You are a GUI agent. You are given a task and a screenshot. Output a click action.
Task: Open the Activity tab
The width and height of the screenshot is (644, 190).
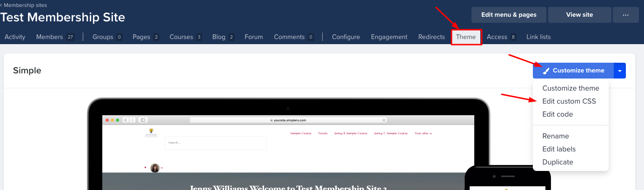(x=15, y=37)
